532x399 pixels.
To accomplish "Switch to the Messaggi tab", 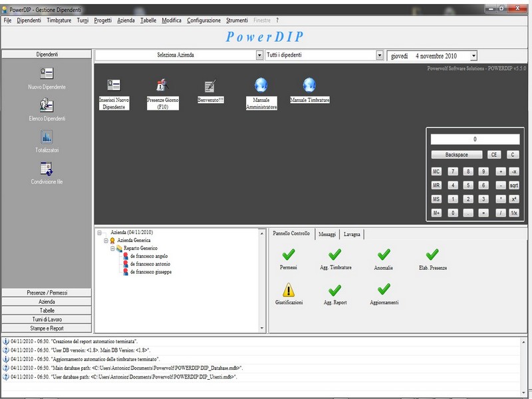I will coord(327,234).
